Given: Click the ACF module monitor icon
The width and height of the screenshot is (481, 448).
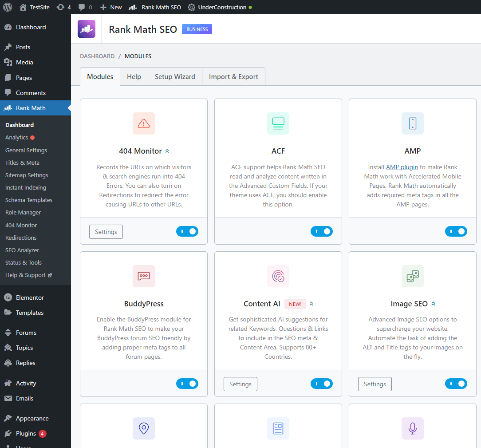Looking at the screenshot, I should pos(278,123).
